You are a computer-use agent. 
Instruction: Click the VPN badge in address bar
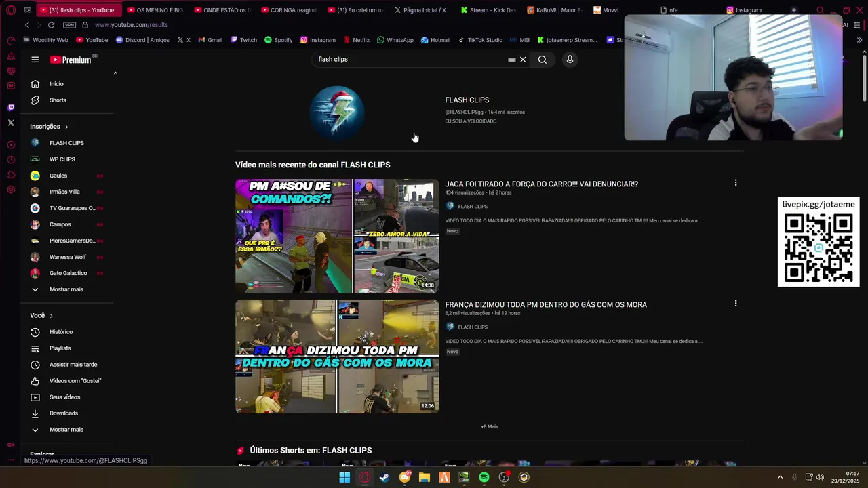tap(69, 25)
